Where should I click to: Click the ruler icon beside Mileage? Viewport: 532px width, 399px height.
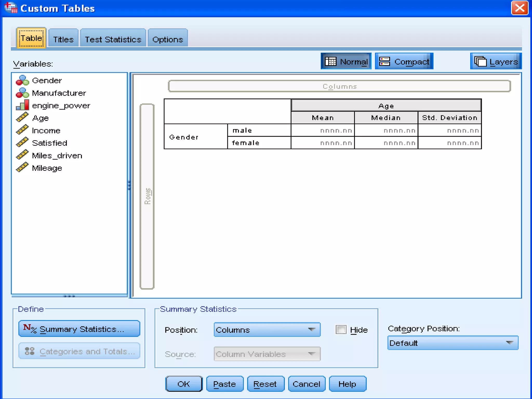tap(22, 167)
